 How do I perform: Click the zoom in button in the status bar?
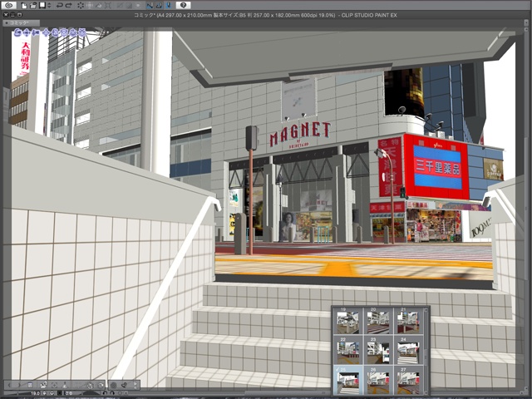click(x=52, y=393)
